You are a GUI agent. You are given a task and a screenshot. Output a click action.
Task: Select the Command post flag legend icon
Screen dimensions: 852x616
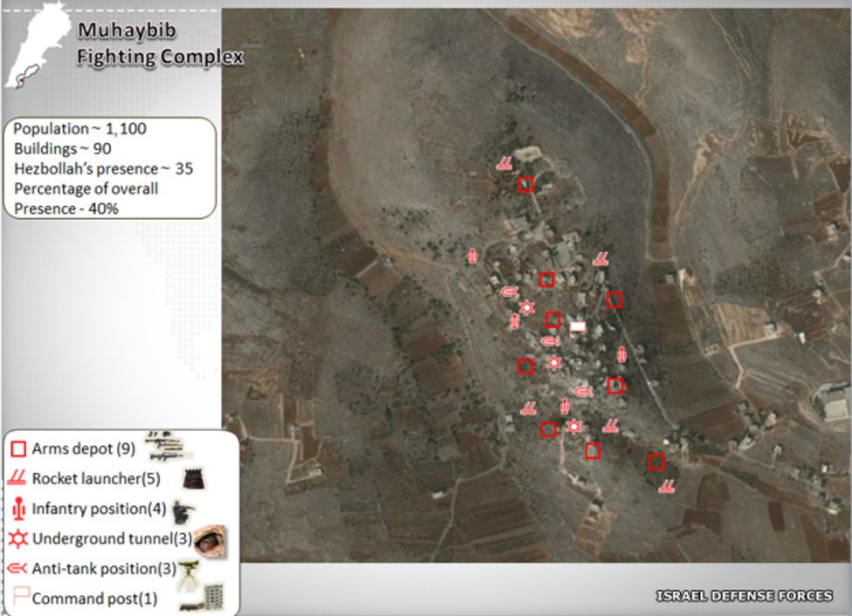(x=17, y=599)
